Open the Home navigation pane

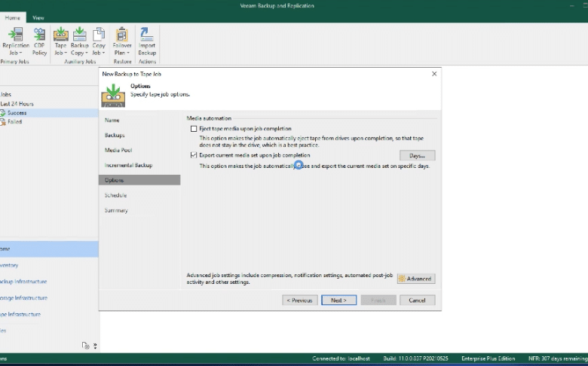(49, 249)
